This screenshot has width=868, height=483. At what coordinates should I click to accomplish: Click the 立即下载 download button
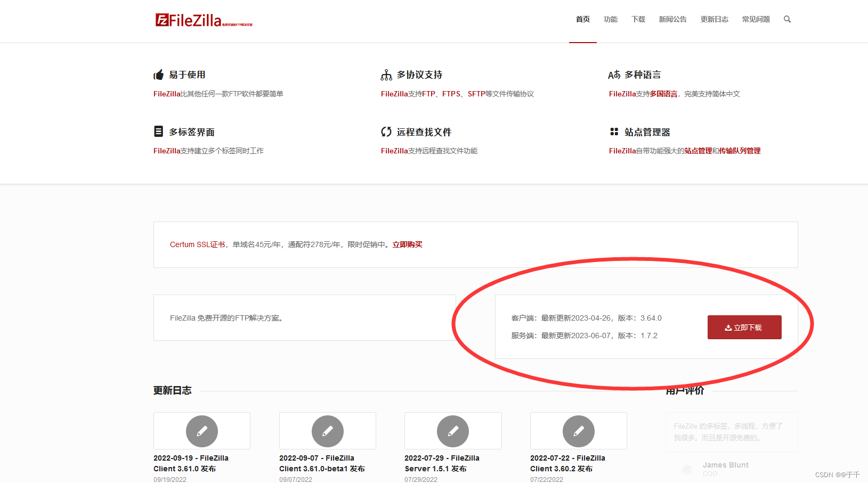point(744,328)
